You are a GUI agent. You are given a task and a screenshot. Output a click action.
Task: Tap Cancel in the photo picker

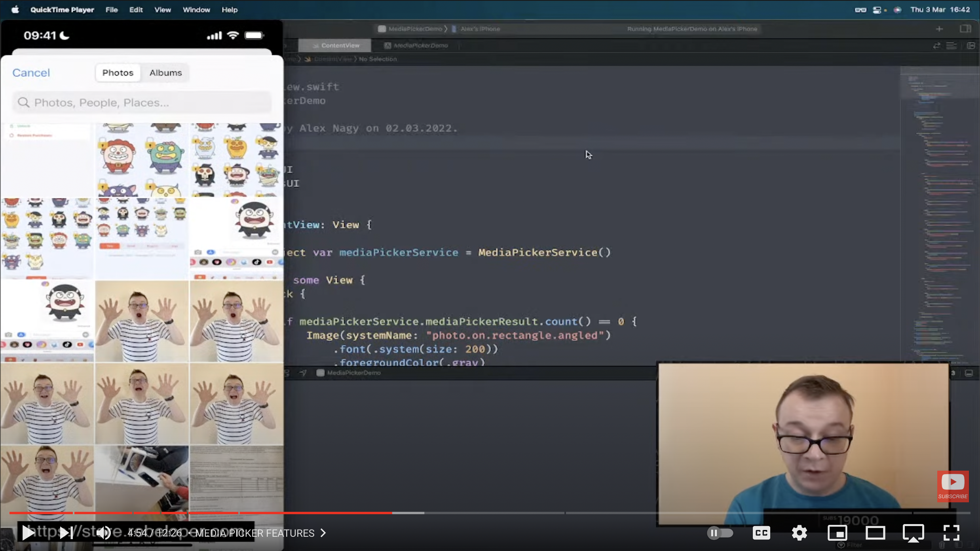pos(31,73)
